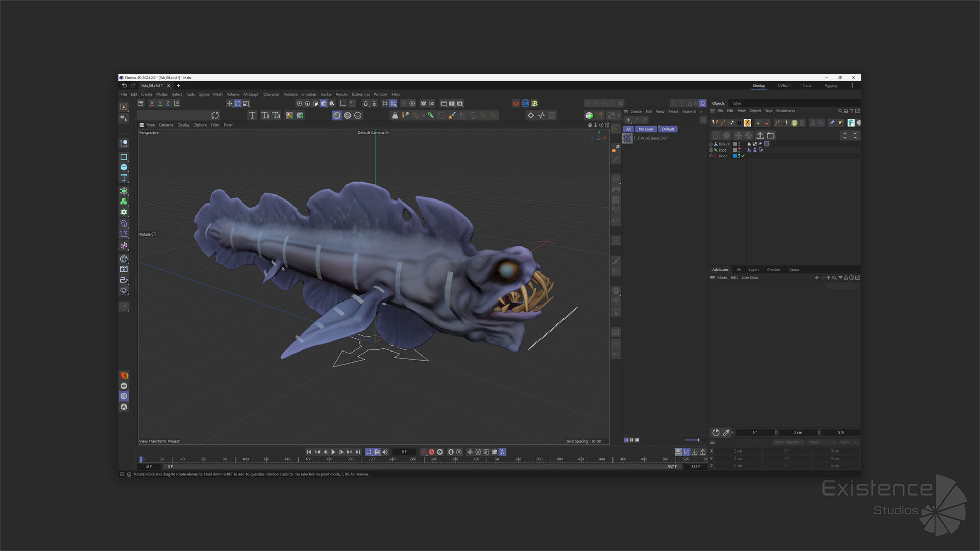Click the home icon in Objects panel
The image size is (980, 551).
[x=846, y=111]
